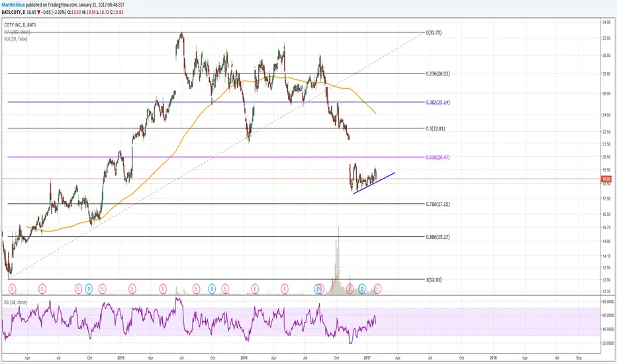Click the dividend marker at October 2015

click(x=212, y=289)
